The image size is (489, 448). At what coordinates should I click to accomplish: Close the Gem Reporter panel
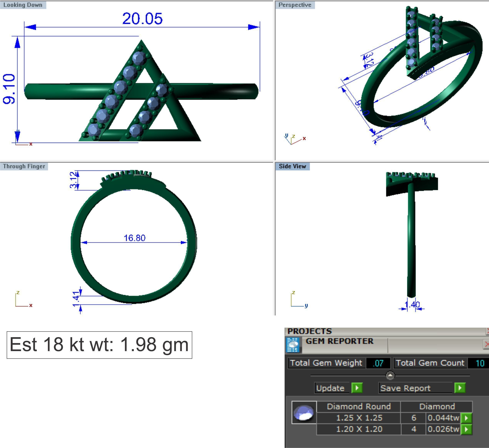(x=486, y=344)
